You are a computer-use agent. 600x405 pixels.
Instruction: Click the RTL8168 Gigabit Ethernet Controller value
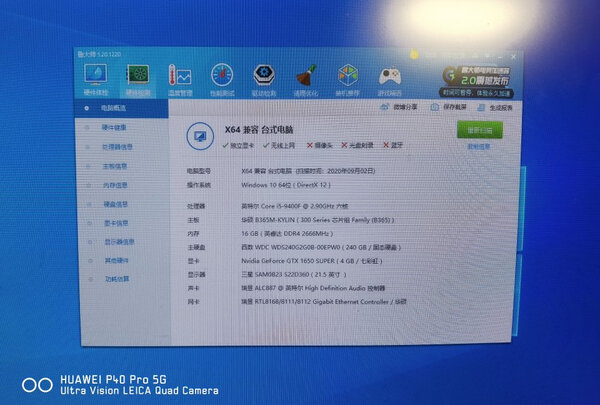[324, 302]
